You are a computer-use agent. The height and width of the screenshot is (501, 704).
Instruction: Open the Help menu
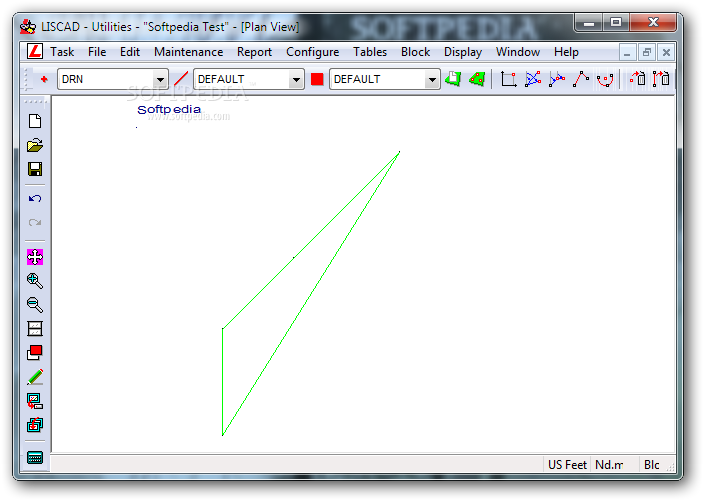point(566,52)
